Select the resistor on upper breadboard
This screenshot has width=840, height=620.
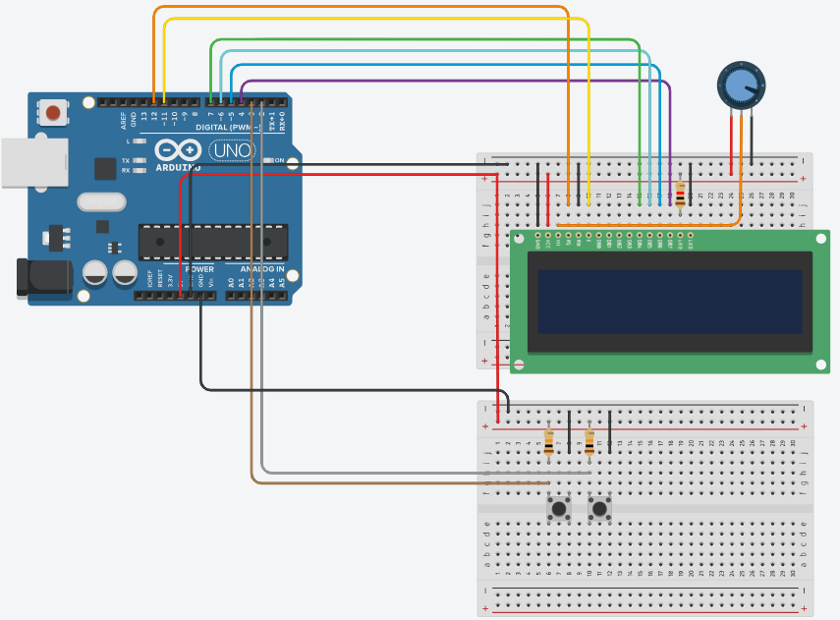(x=681, y=194)
